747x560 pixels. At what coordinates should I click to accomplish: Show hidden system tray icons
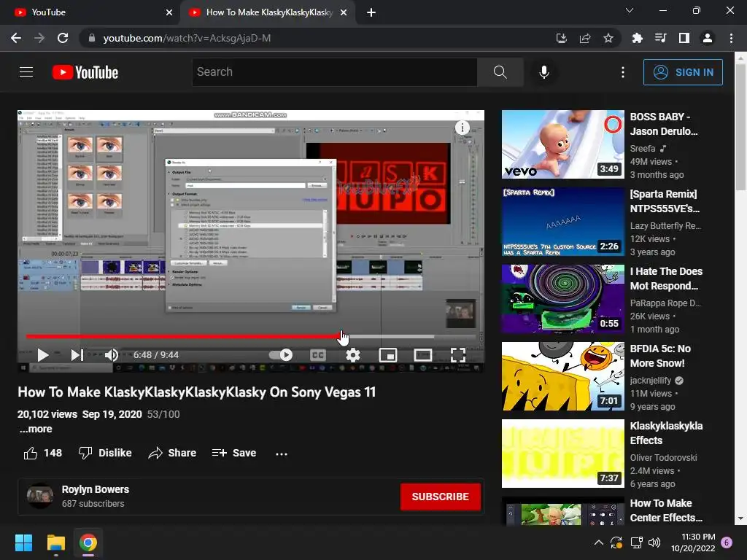[599, 542]
